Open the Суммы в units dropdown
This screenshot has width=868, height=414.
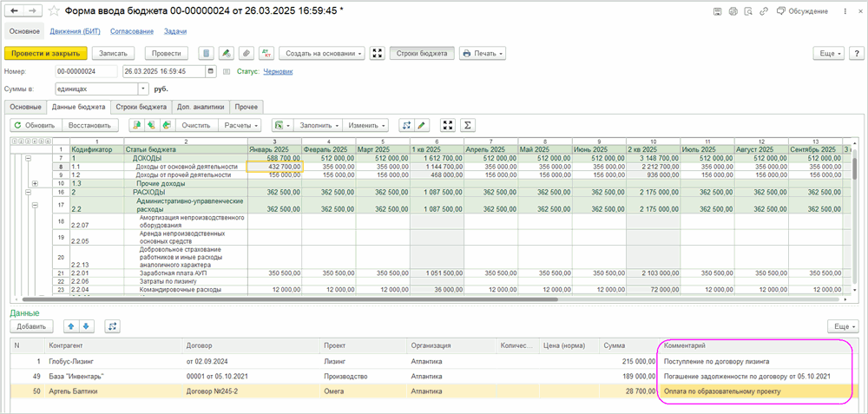[x=143, y=89]
